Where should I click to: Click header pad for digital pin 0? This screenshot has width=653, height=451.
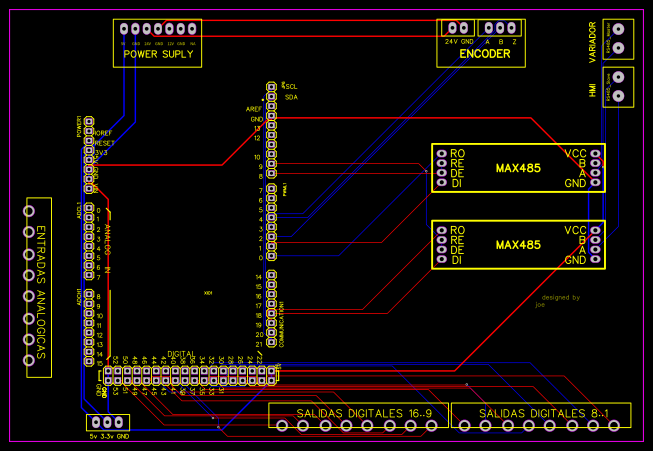tap(272, 256)
